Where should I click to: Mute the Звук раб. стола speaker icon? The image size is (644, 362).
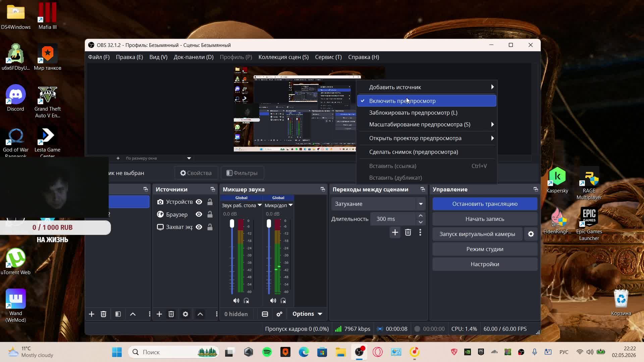click(236, 301)
